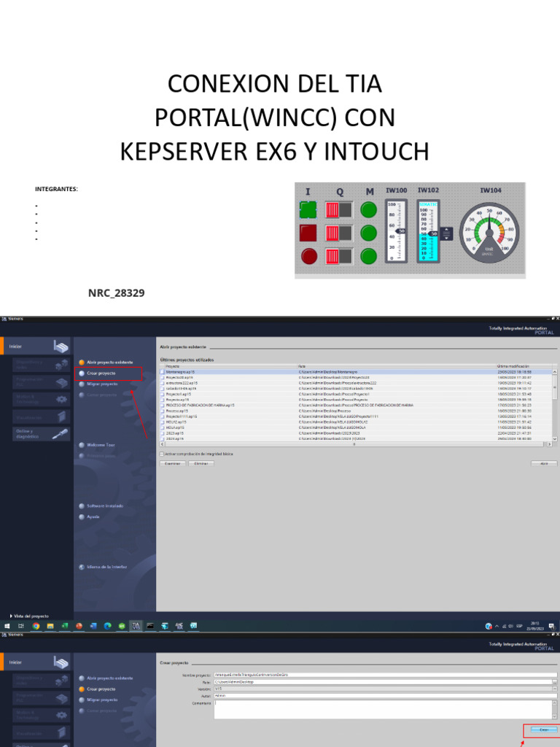Screen dimensions: 560x747
Task: Click the Eliminar button
Action: click(x=201, y=463)
